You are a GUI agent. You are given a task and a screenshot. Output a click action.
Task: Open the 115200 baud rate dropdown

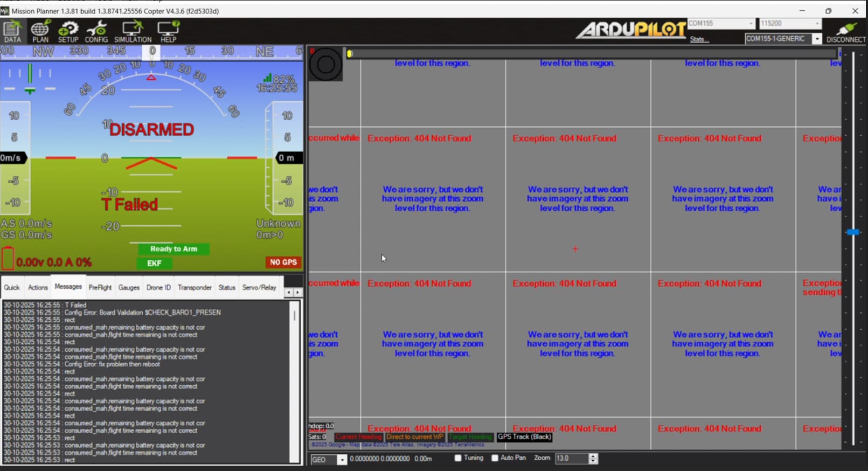click(817, 24)
